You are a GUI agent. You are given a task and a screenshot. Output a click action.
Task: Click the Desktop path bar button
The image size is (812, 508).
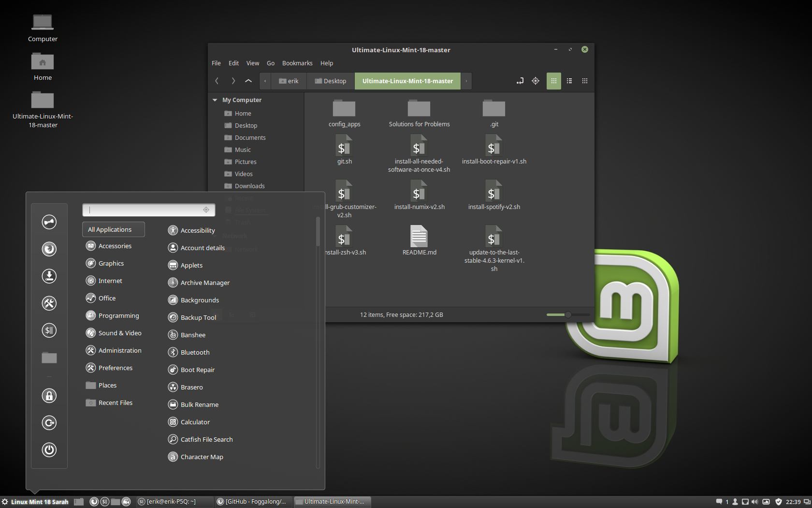pyautogui.click(x=331, y=81)
